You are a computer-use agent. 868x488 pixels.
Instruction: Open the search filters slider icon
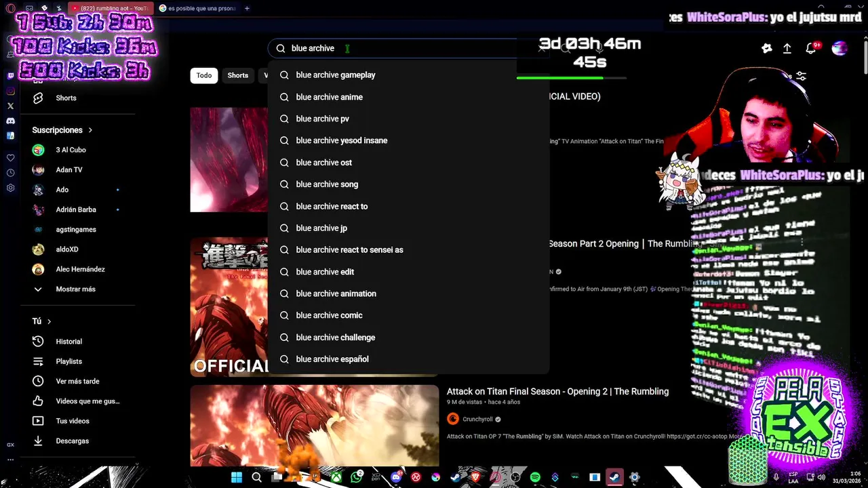[x=801, y=76]
